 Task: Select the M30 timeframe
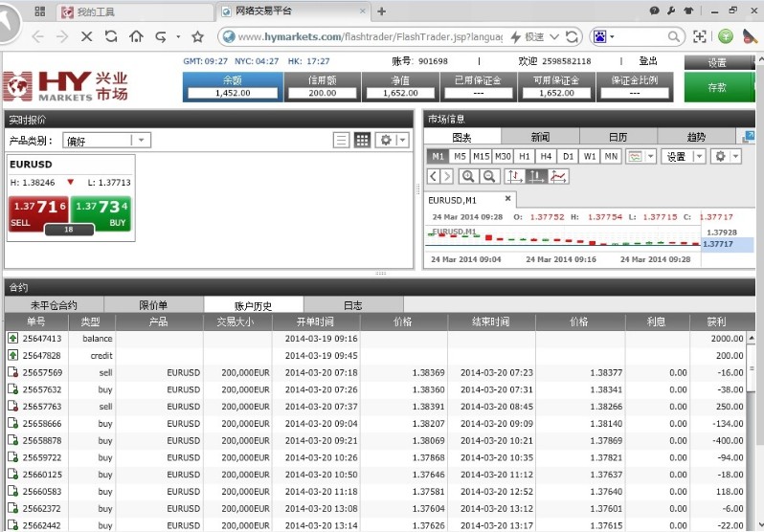click(x=503, y=156)
